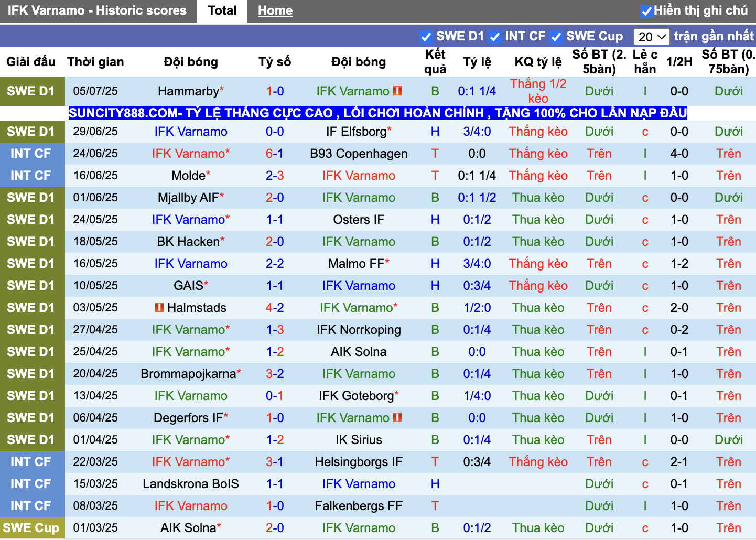The height and width of the screenshot is (540, 756).
Task: Switch to the Total tab
Action: [222, 11]
